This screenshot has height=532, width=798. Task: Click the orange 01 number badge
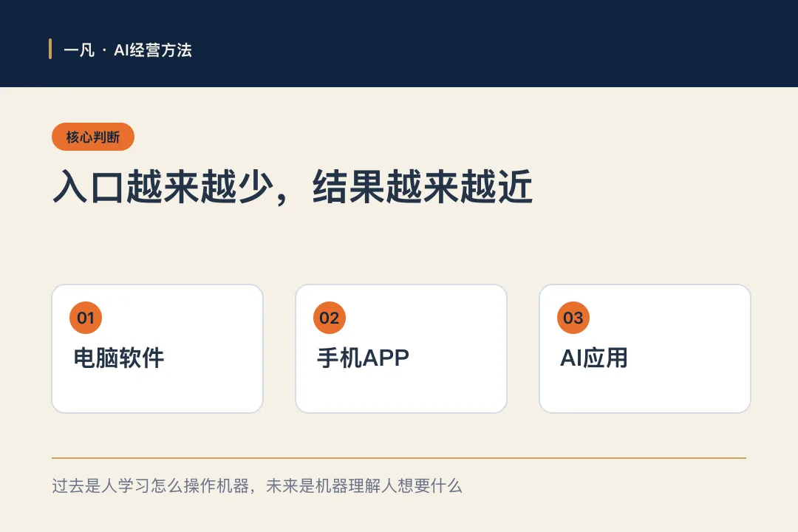86,318
